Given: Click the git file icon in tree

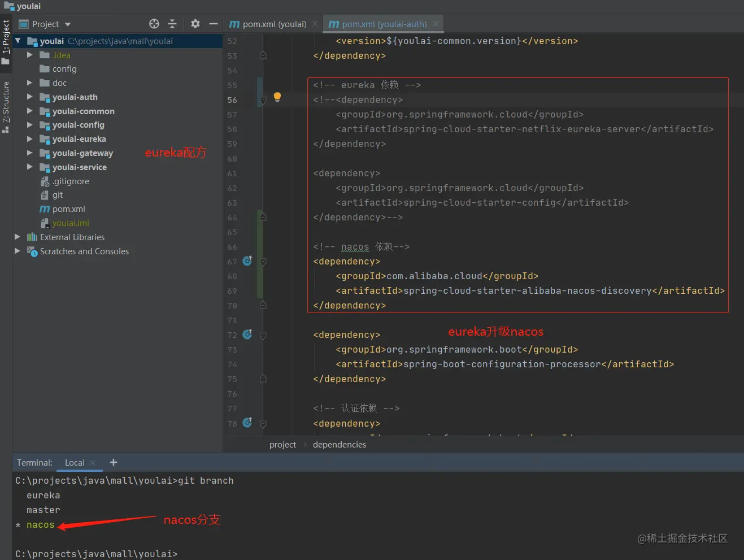Looking at the screenshot, I should point(45,195).
